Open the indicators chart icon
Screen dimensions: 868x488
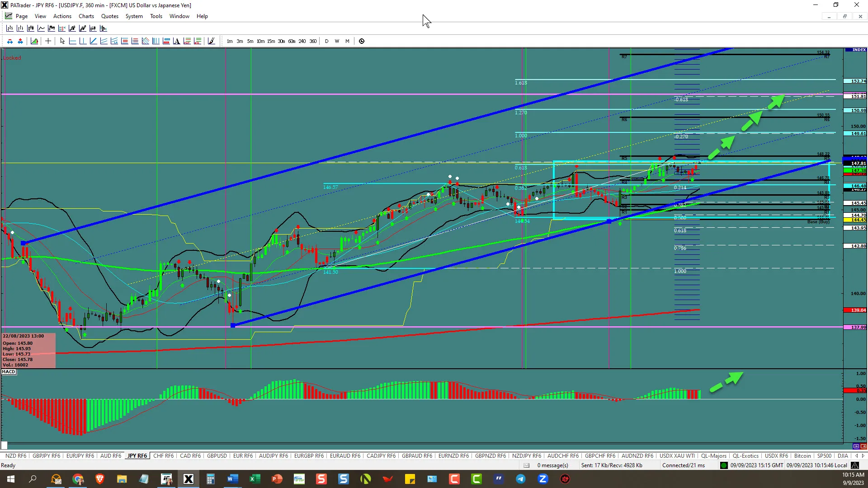click(34, 41)
